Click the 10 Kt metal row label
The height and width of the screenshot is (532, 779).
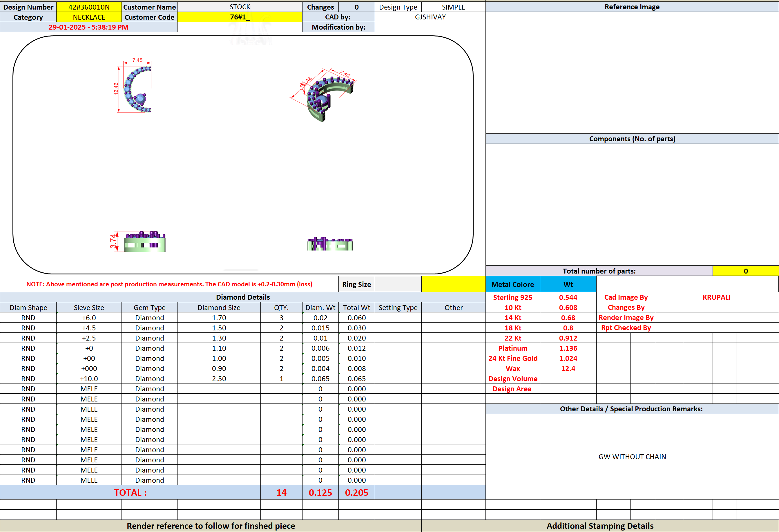point(512,307)
